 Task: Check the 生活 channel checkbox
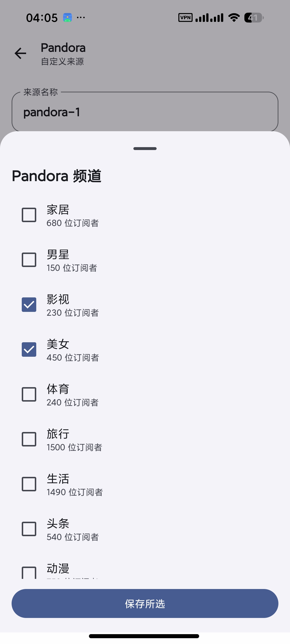click(29, 484)
